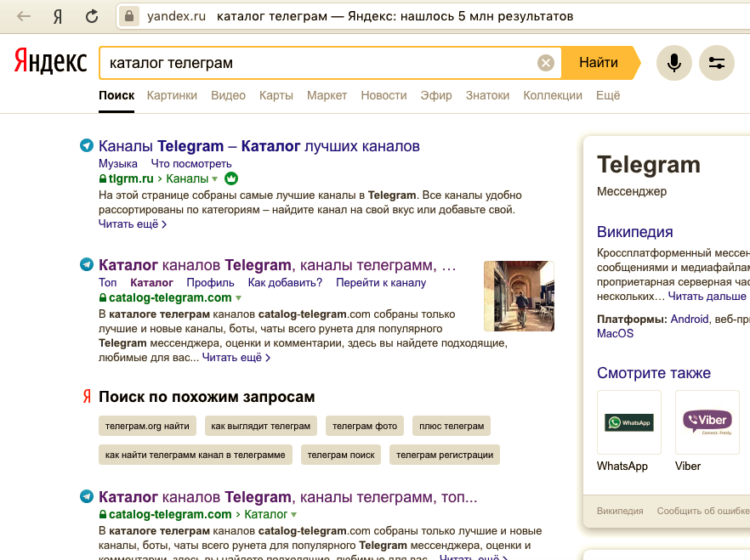Screen dimensions: 750x560
Task: Open the Топ sitelink
Action: [x=108, y=282]
